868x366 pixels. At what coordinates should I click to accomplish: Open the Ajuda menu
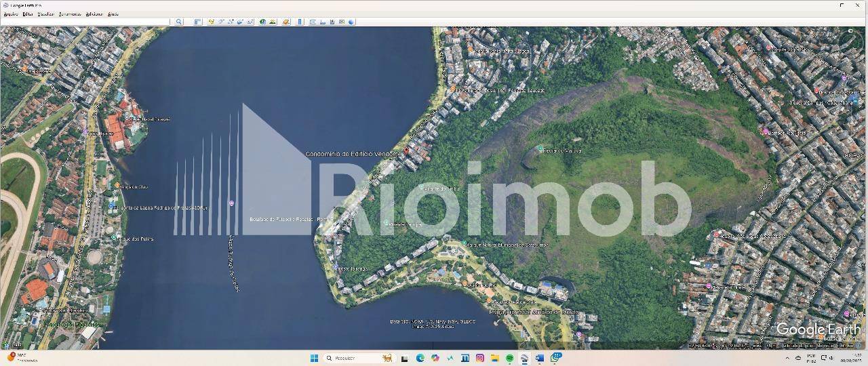(x=113, y=14)
